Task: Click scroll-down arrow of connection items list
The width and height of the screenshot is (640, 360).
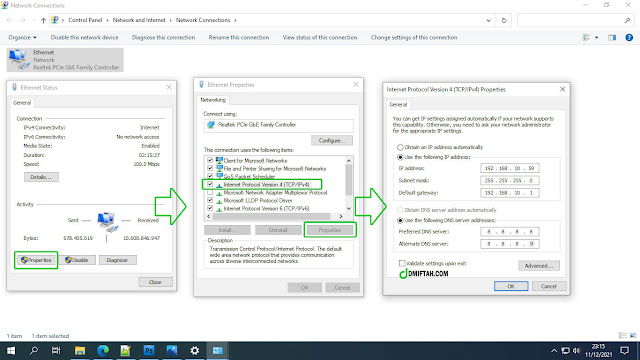Action: click(349, 208)
